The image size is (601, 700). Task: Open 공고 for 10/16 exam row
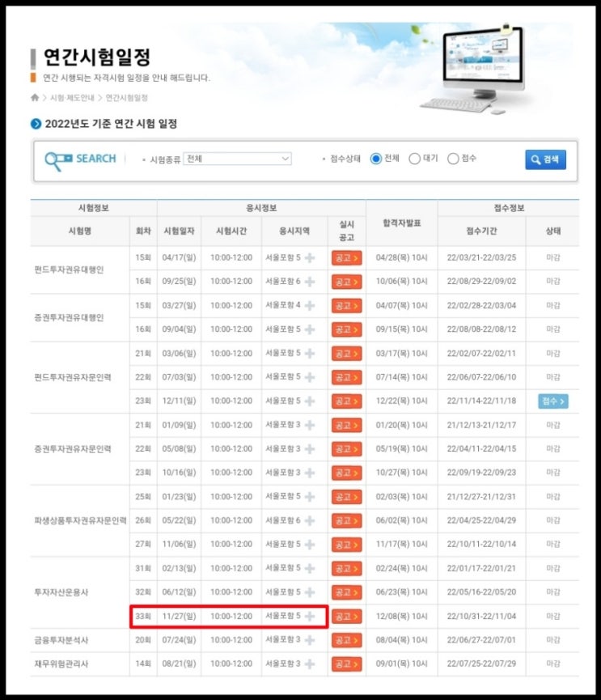(347, 473)
